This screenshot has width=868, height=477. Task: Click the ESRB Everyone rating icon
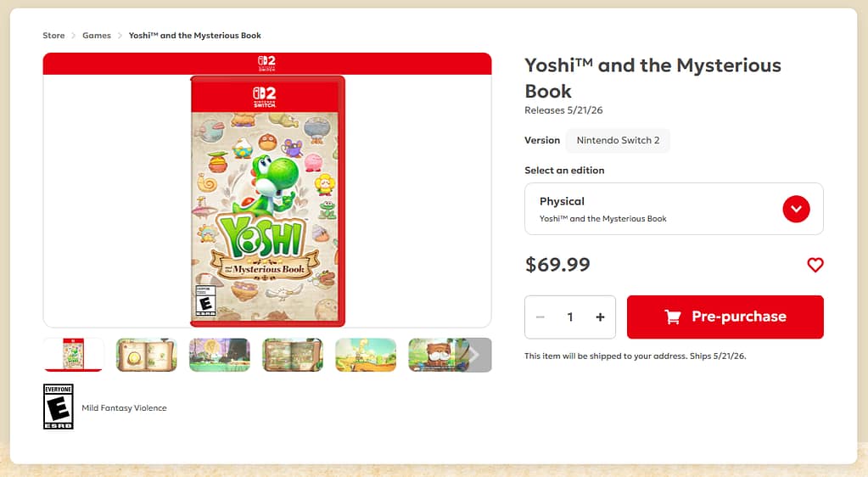58,407
